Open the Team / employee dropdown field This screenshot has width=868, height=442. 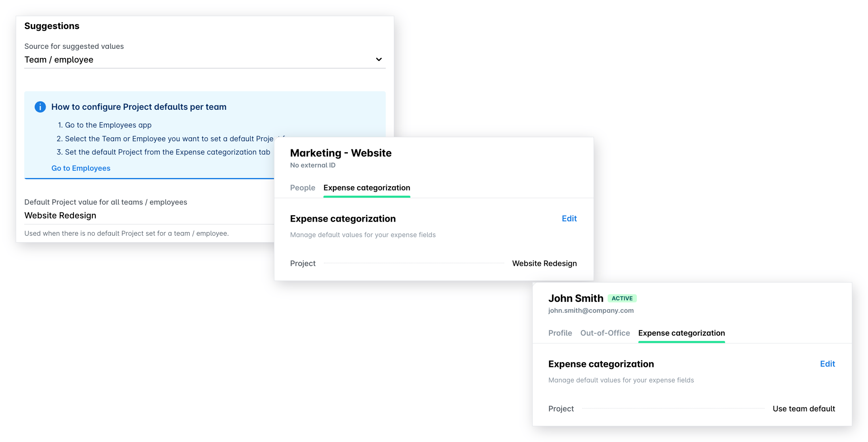tap(205, 60)
